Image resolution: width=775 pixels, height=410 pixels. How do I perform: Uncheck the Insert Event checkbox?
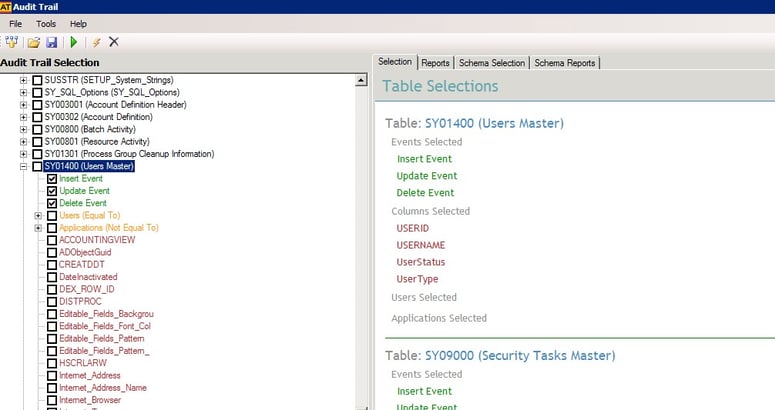(52, 179)
